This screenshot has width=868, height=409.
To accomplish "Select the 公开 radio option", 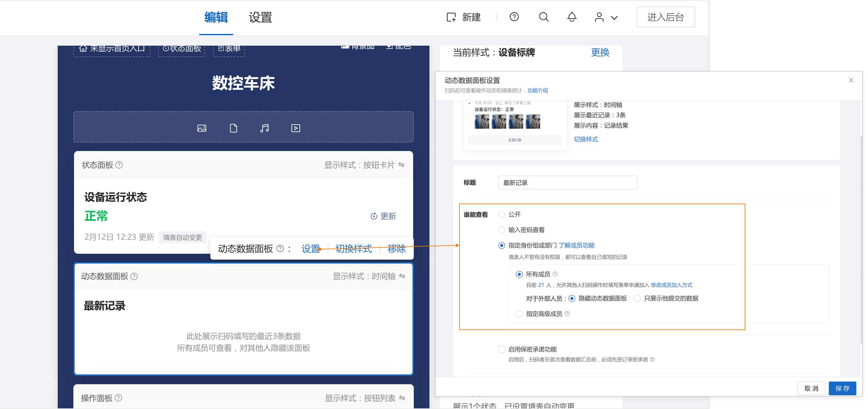I will point(501,214).
